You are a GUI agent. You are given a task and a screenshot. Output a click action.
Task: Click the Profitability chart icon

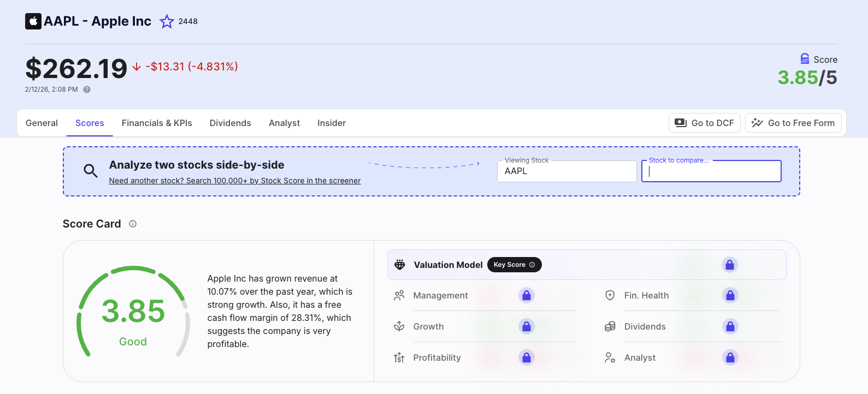click(399, 357)
